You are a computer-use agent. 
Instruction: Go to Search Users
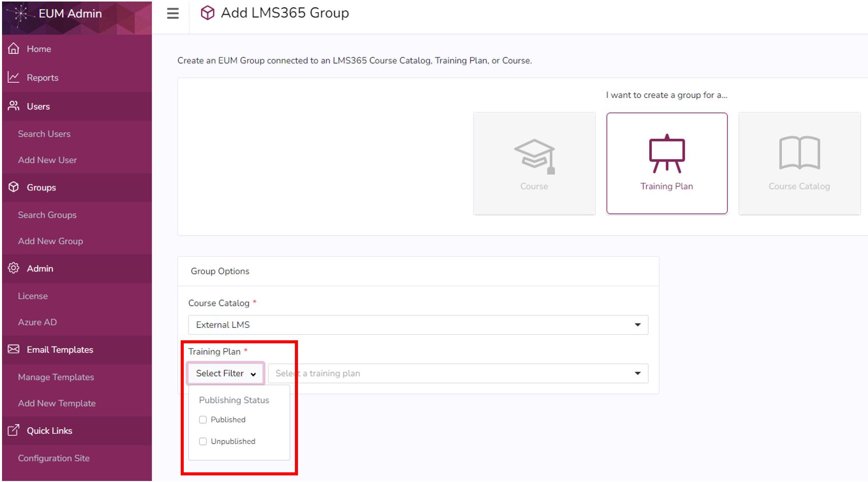(44, 134)
